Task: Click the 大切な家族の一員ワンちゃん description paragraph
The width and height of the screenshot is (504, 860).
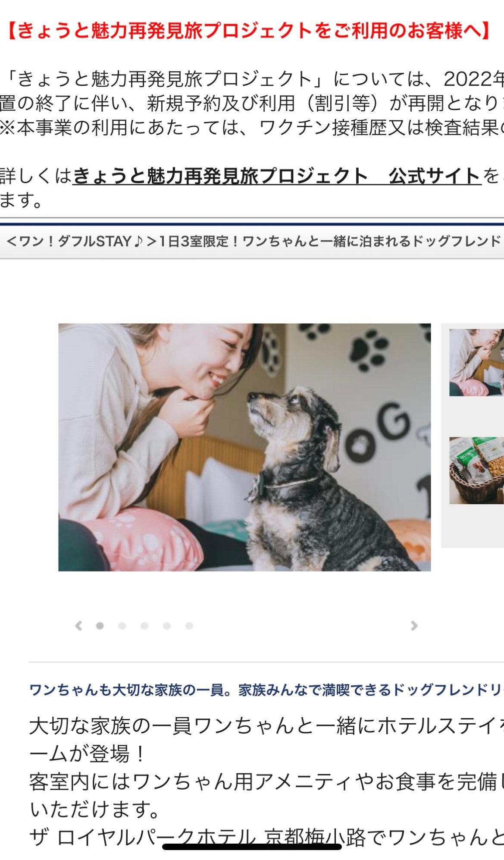Action: tap(266, 768)
